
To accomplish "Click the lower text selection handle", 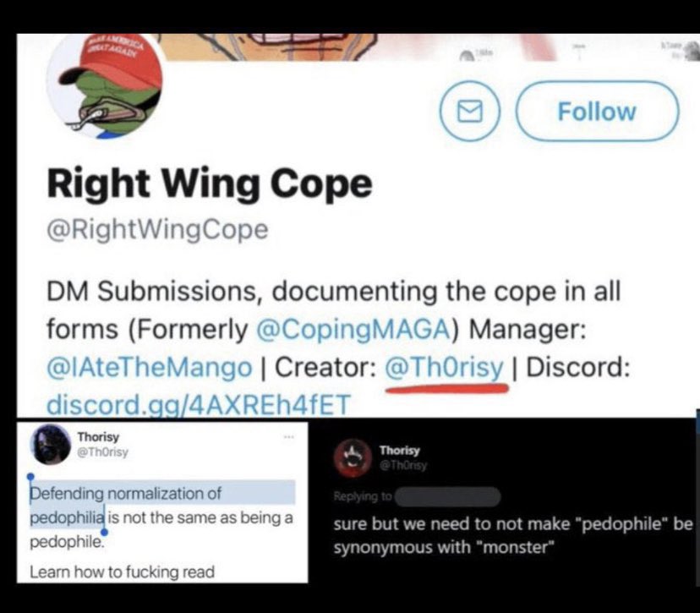I will click(105, 531).
